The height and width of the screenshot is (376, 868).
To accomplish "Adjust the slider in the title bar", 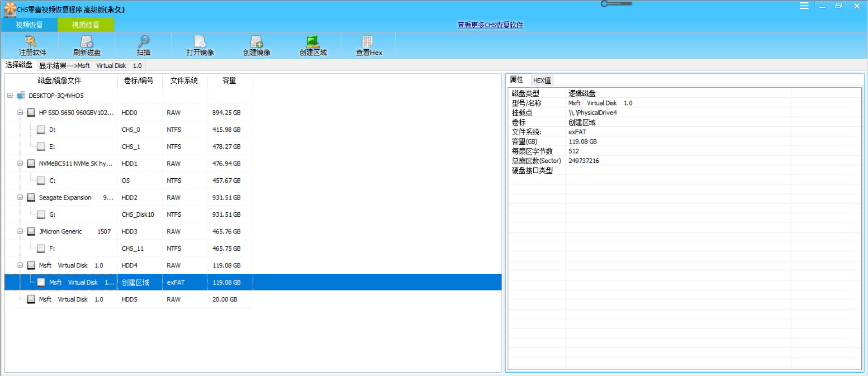I will tap(616, 4).
